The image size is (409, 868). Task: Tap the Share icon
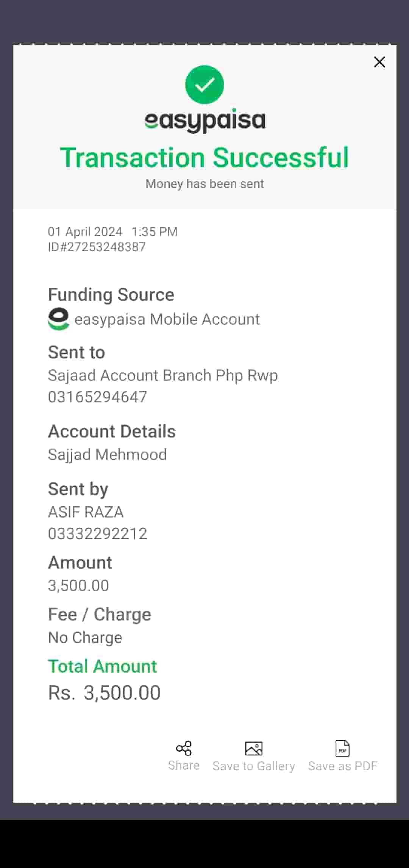tap(184, 748)
